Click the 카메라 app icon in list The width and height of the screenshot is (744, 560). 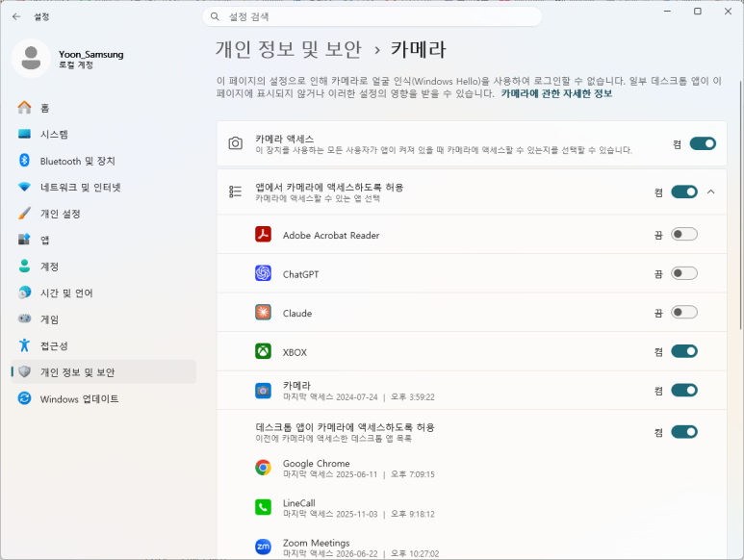point(263,391)
